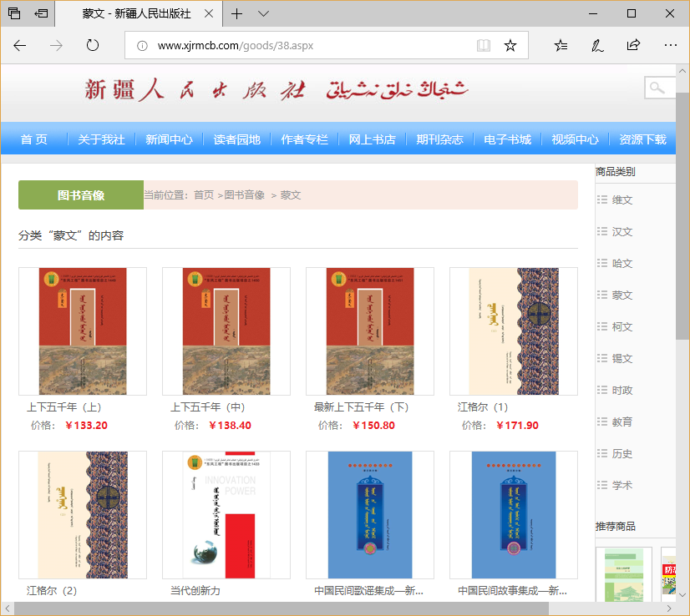Open the 江格尔（1） book cover

click(514, 331)
